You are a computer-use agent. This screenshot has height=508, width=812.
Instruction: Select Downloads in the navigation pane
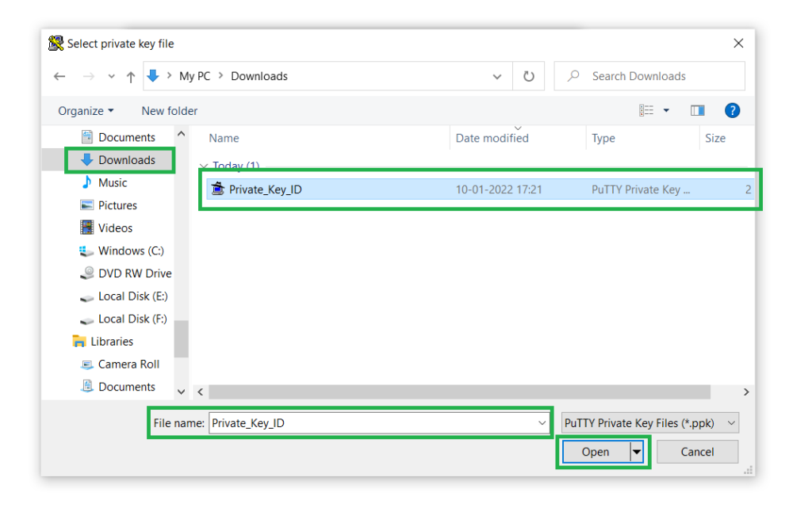(x=126, y=160)
